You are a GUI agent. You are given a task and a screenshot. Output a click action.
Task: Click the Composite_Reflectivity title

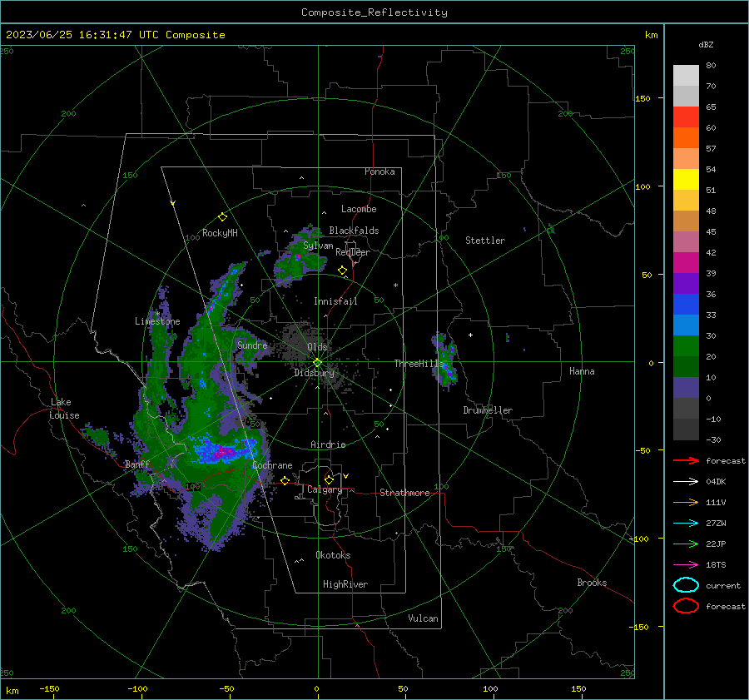coord(374,12)
